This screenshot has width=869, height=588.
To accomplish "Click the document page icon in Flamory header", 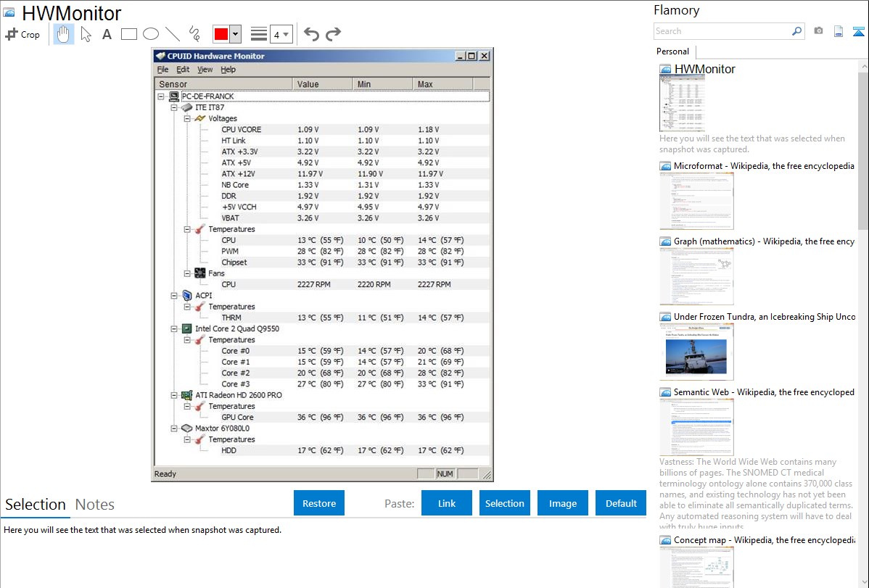I will (839, 31).
